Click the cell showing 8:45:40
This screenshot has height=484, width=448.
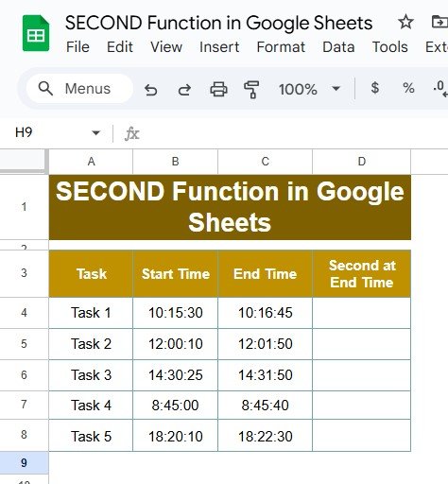pyautogui.click(x=265, y=405)
